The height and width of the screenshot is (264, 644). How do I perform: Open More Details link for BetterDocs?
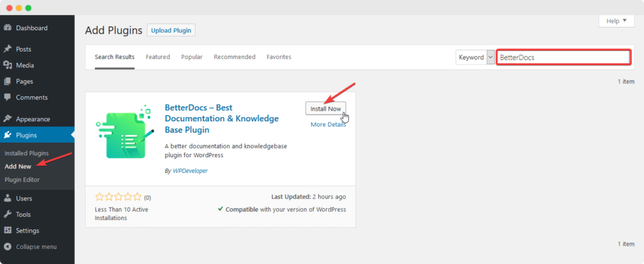coord(328,124)
